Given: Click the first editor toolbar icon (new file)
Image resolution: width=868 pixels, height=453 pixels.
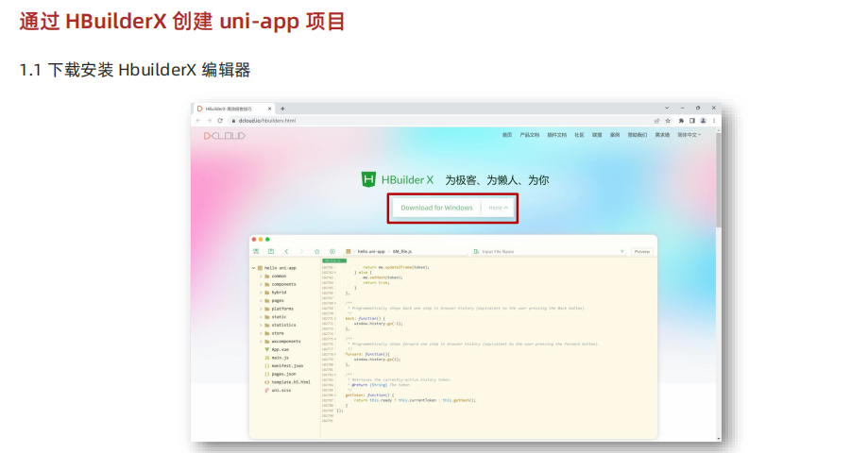Looking at the screenshot, I should pos(256,252).
